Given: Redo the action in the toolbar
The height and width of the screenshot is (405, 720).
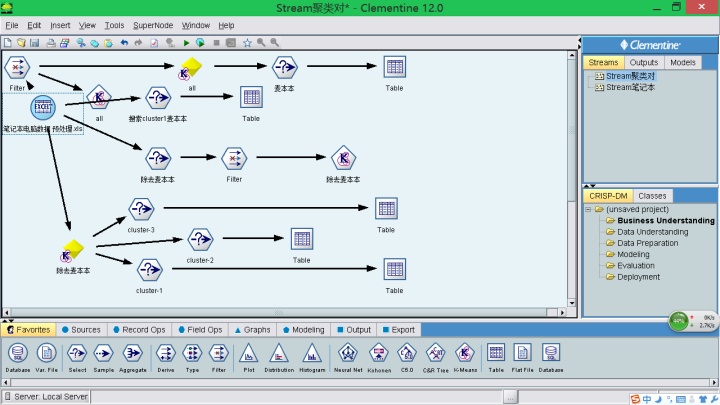Looking at the screenshot, I should click(138, 43).
